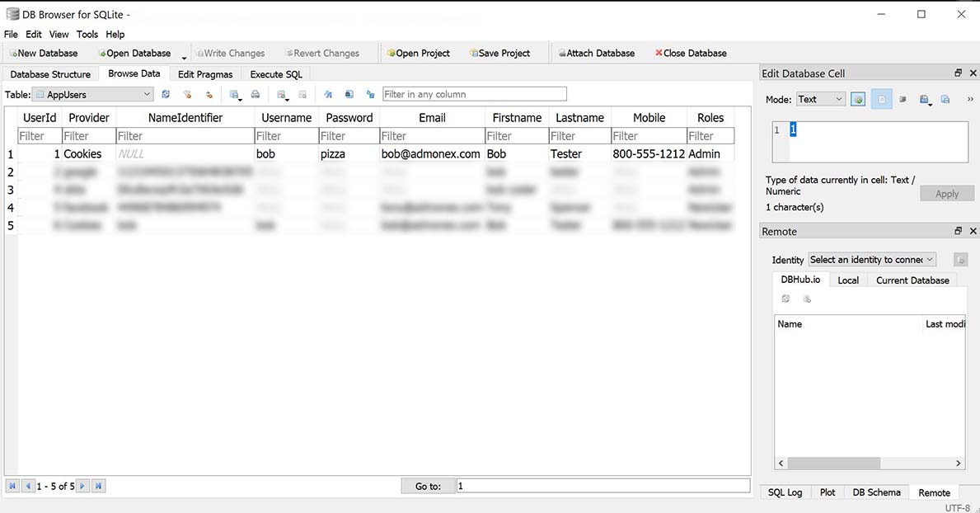Viewport: 980px width, 513px height.
Task: Click the set as NULL icon in cell editor
Action: click(x=903, y=100)
